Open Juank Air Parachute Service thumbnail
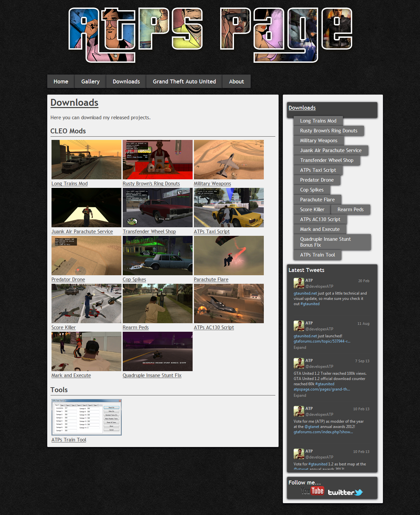 86,208
